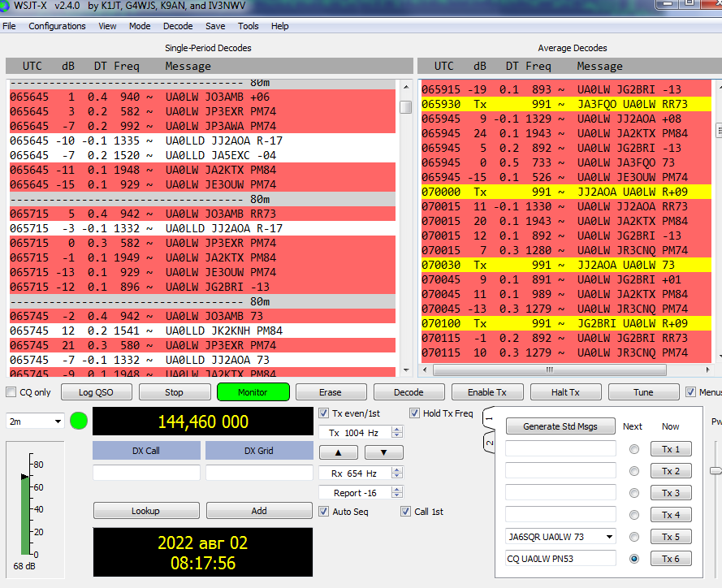
Task: Click the Erase button
Action: tap(331, 392)
